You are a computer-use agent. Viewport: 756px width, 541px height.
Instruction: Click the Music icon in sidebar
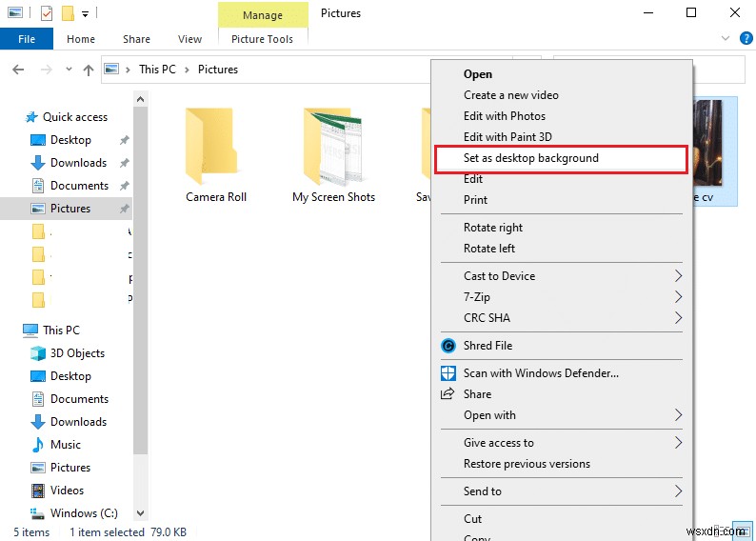tap(38, 445)
